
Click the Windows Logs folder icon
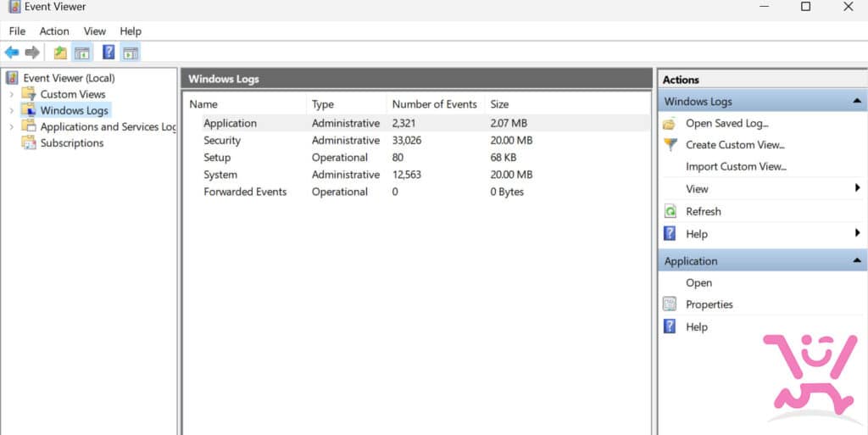[29, 109]
